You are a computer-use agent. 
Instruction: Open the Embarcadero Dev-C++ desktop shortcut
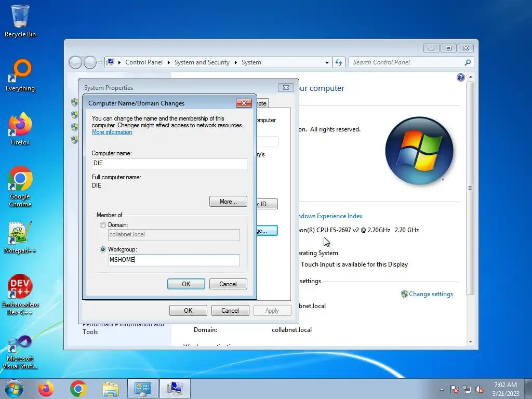point(20,295)
